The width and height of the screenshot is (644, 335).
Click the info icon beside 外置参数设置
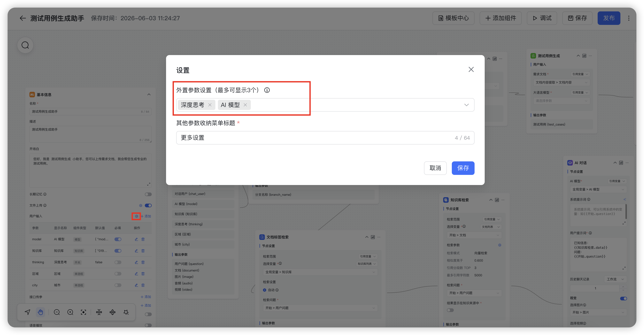pyautogui.click(x=267, y=90)
